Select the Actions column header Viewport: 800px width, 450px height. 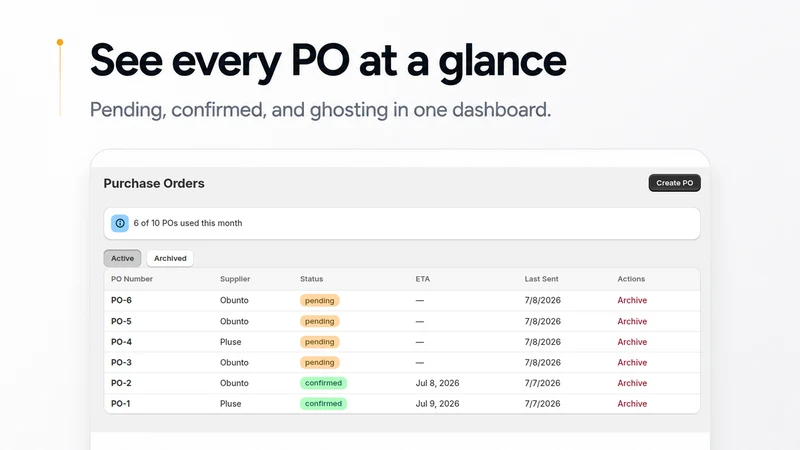tap(631, 279)
